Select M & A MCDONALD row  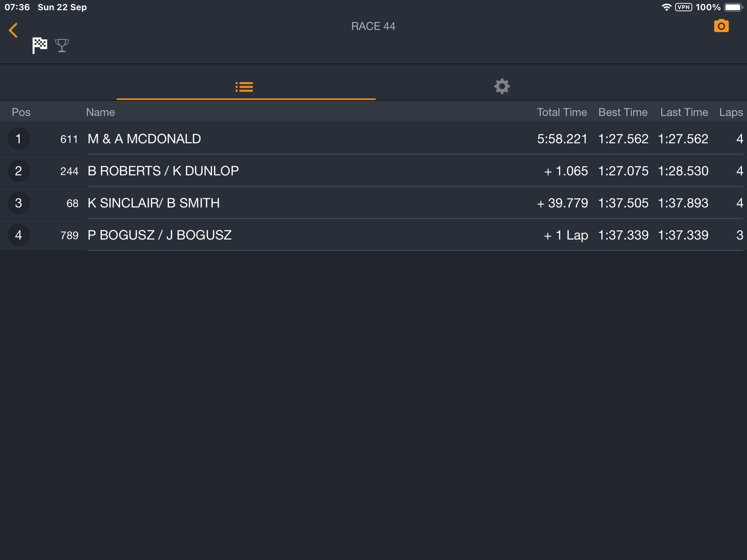(373, 139)
